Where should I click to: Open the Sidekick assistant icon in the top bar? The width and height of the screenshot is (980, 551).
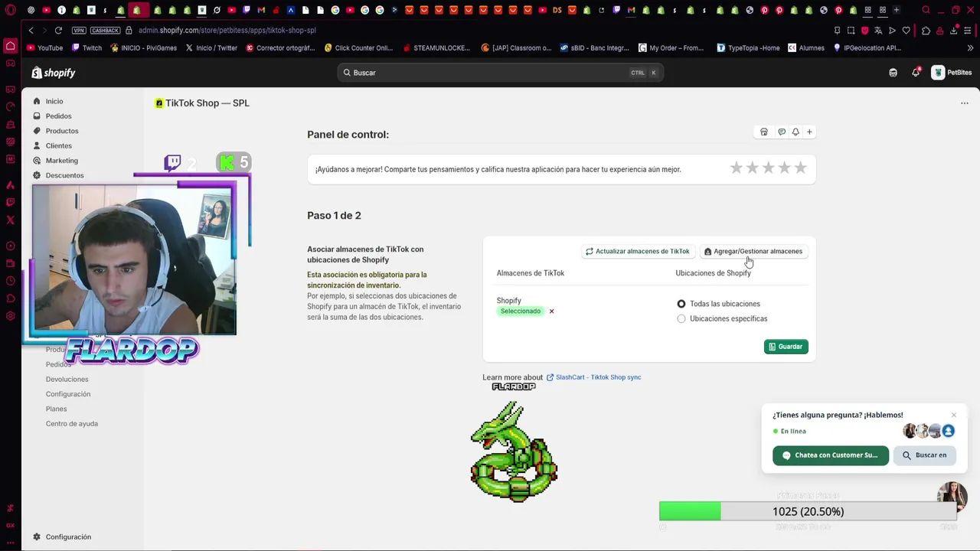(893, 73)
